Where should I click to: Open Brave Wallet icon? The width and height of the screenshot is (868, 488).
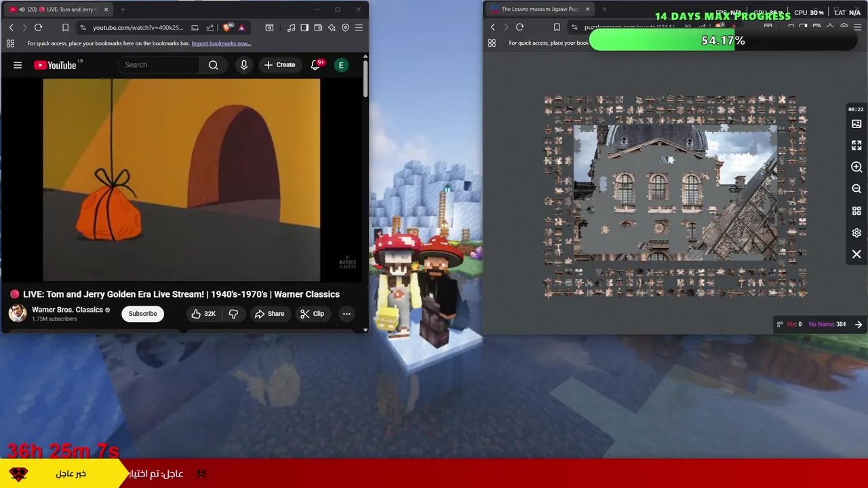(x=318, y=28)
